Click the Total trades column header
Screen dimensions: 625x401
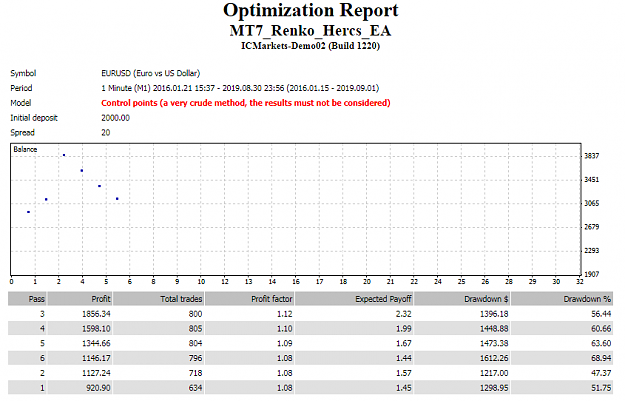[159, 299]
